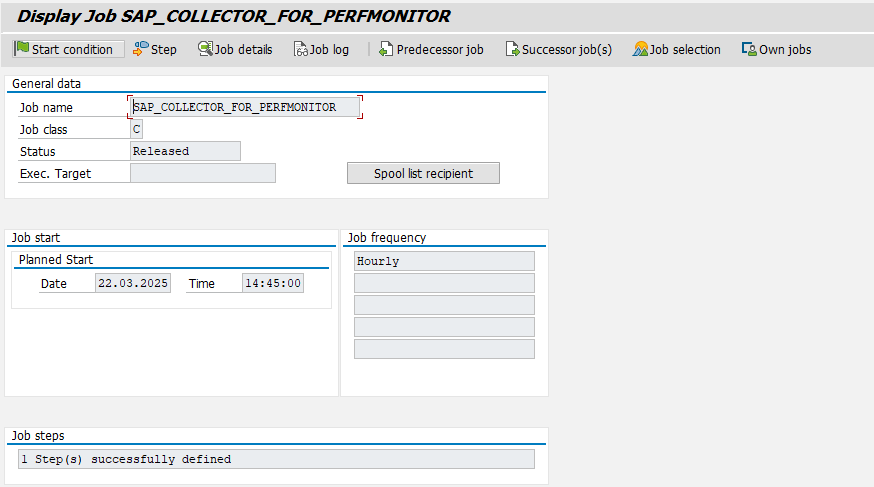Click the Status field showing Released
The width and height of the screenshot is (874, 487).
186,151
